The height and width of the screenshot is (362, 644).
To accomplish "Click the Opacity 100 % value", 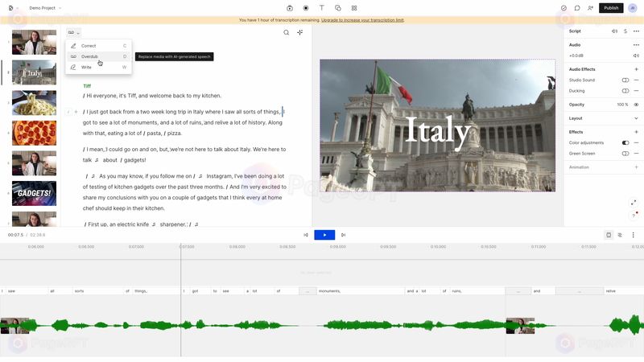I will click(622, 105).
